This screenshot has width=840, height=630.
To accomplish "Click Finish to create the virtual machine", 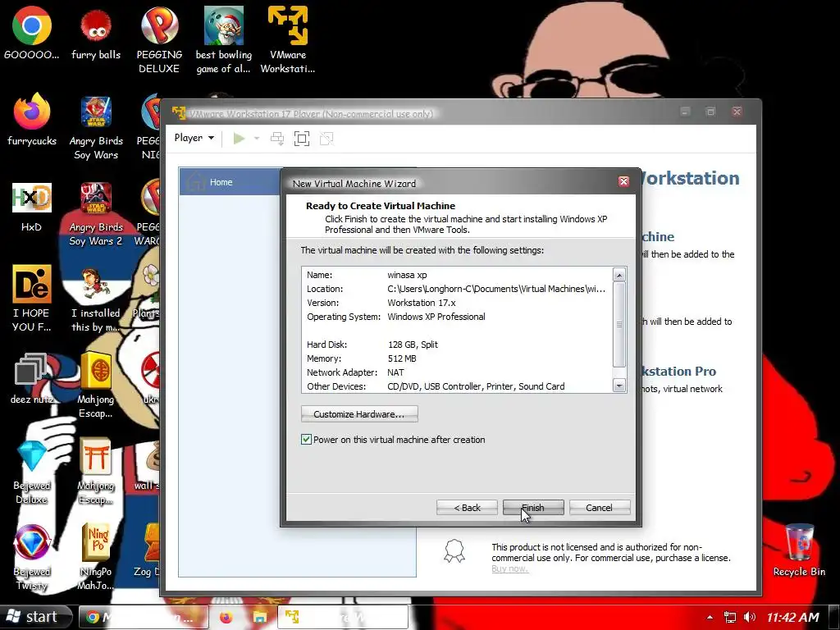I will click(533, 507).
